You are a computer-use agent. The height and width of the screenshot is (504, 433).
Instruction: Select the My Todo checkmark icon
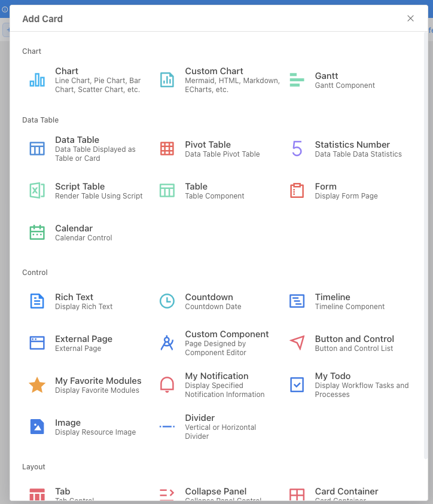tap(297, 384)
